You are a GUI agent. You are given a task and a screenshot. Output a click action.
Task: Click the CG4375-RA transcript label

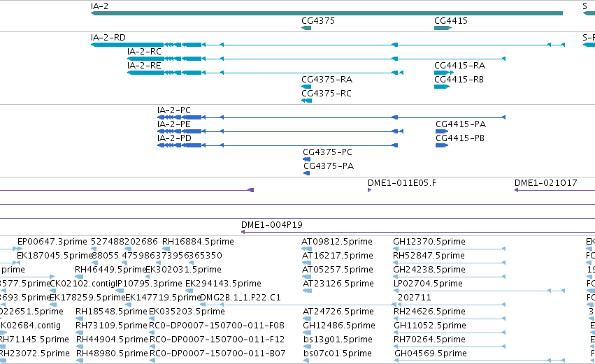[x=327, y=80]
